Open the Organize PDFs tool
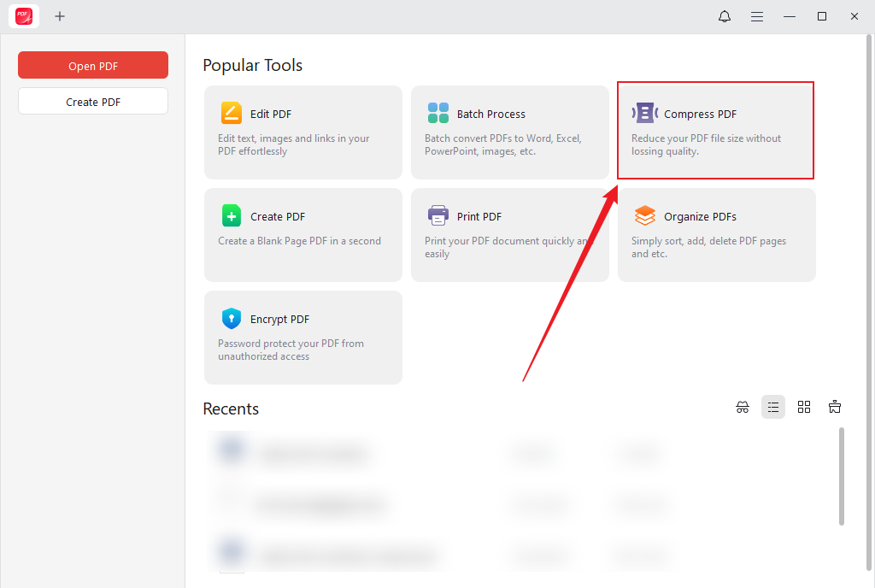This screenshot has width=875, height=588. click(715, 233)
